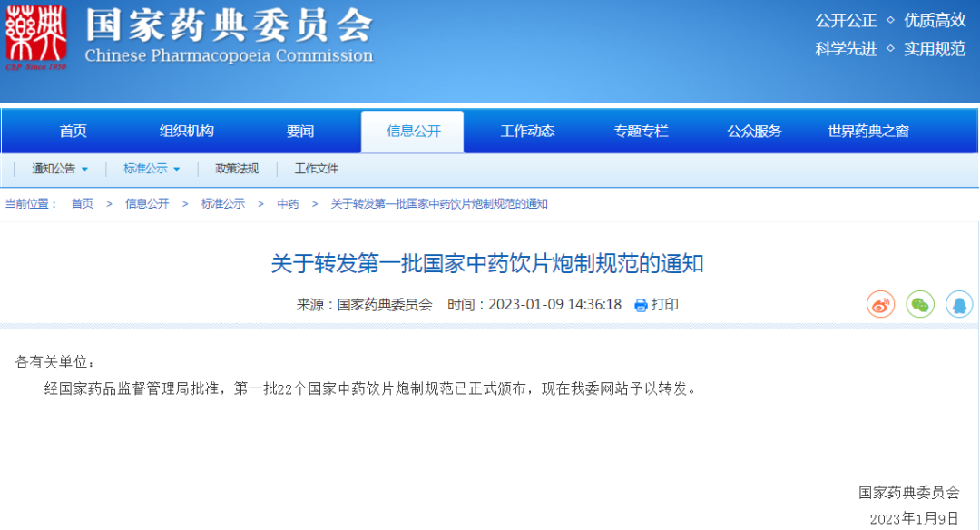Click the 标准公示 breadcrumb link
980x530 pixels.
coord(223,204)
